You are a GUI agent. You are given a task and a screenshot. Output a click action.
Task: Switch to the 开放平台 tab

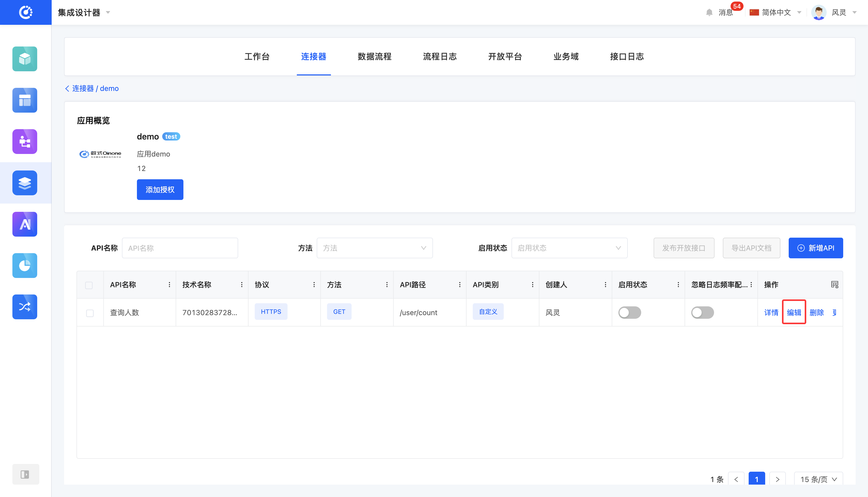click(505, 57)
